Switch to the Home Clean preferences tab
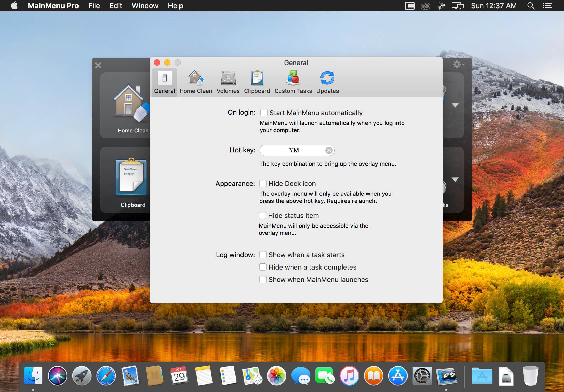The height and width of the screenshot is (392, 564). tap(196, 82)
